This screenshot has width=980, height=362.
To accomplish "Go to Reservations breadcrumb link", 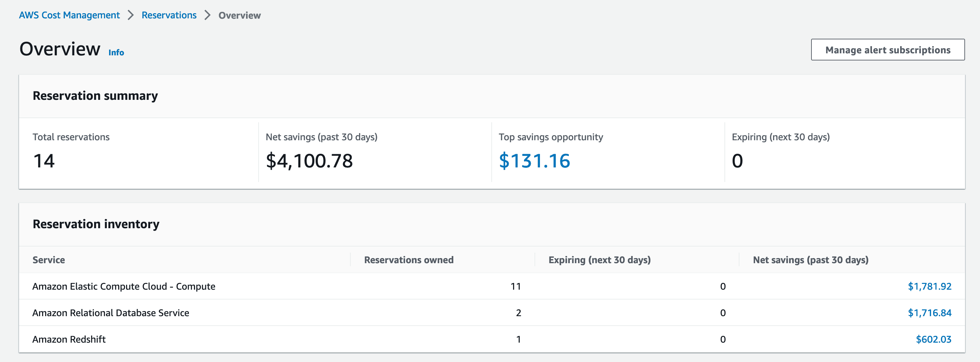I will tap(169, 15).
